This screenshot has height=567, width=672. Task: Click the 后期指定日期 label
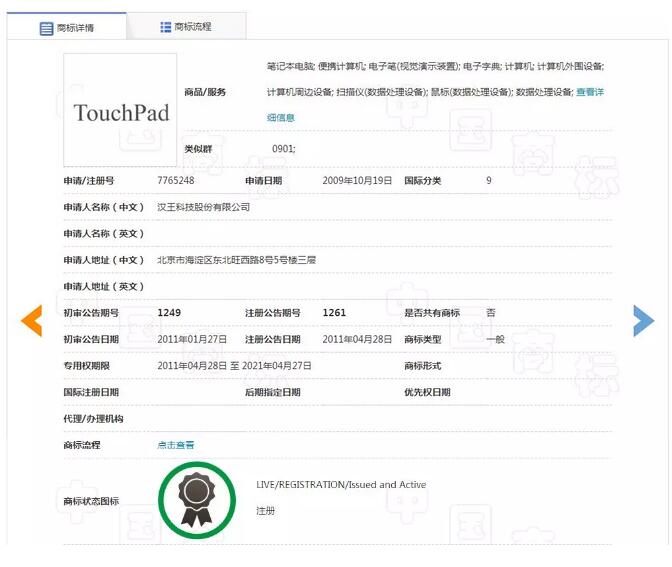(x=273, y=392)
